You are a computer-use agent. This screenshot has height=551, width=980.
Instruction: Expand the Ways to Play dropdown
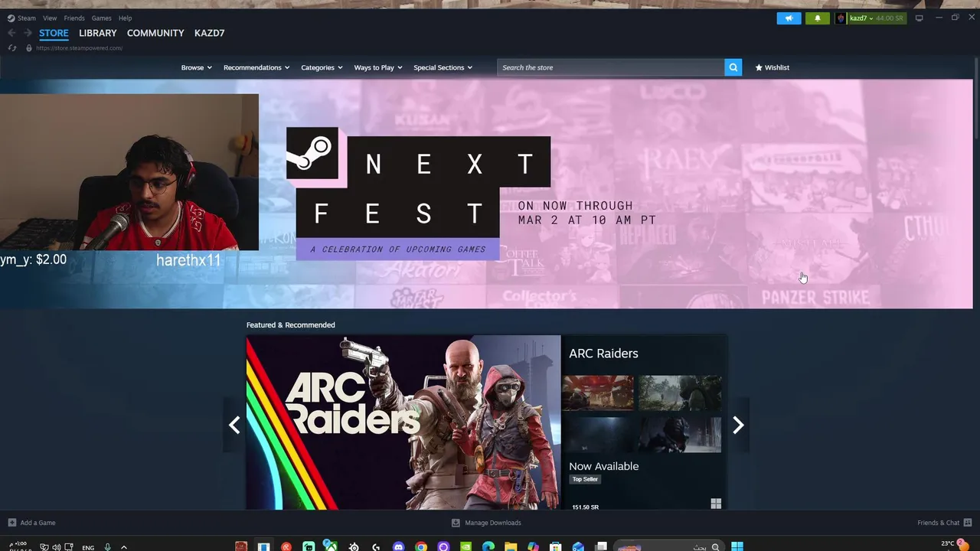[377, 67]
